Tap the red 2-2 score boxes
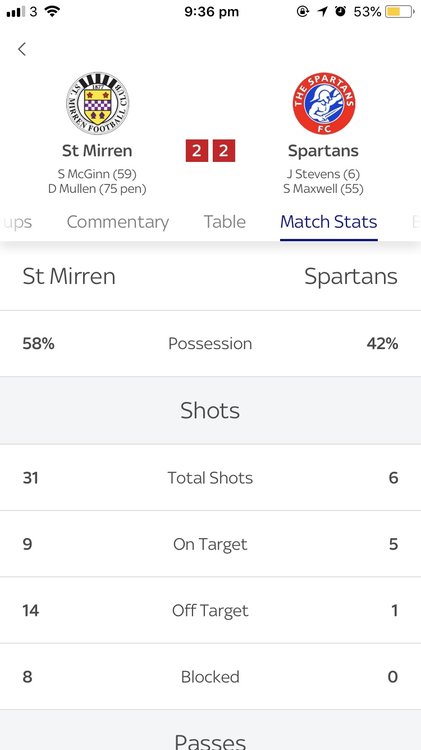421x750 pixels. point(210,151)
